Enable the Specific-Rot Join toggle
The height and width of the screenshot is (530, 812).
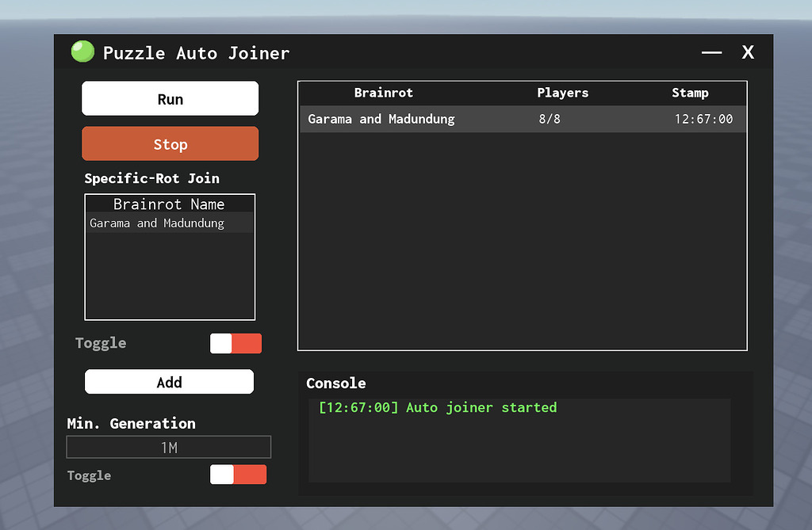click(x=236, y=343)
